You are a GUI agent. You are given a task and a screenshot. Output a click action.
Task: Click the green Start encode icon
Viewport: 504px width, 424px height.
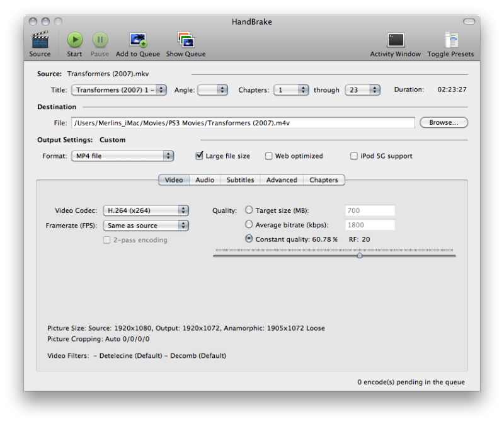[x=75, y=40]
